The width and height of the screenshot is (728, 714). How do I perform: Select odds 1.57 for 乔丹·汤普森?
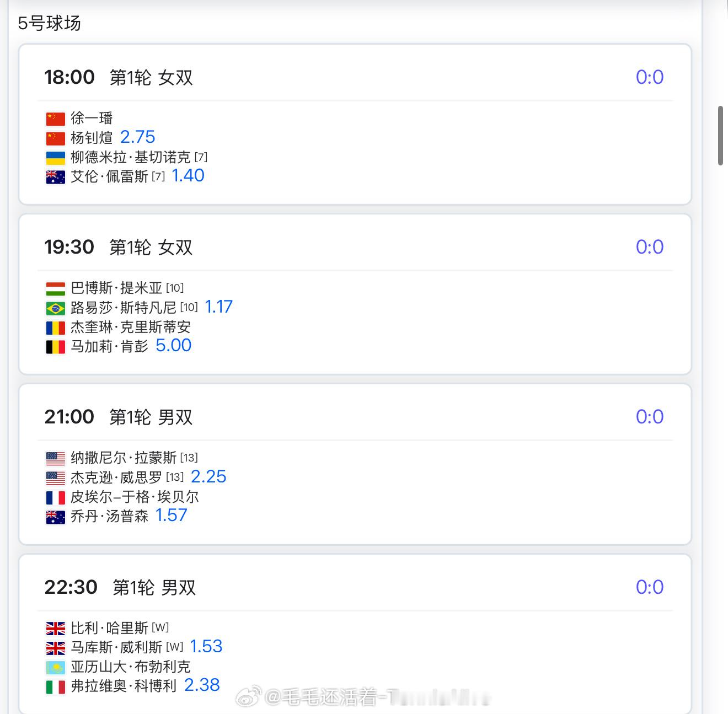171,515
